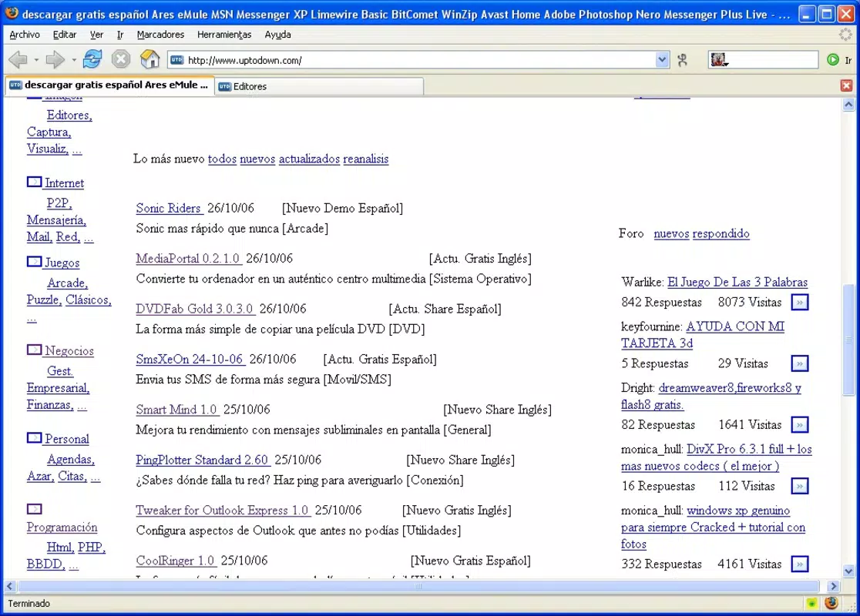
Task: Click the Juegos category folder icon
Action: tap(34, 262)
